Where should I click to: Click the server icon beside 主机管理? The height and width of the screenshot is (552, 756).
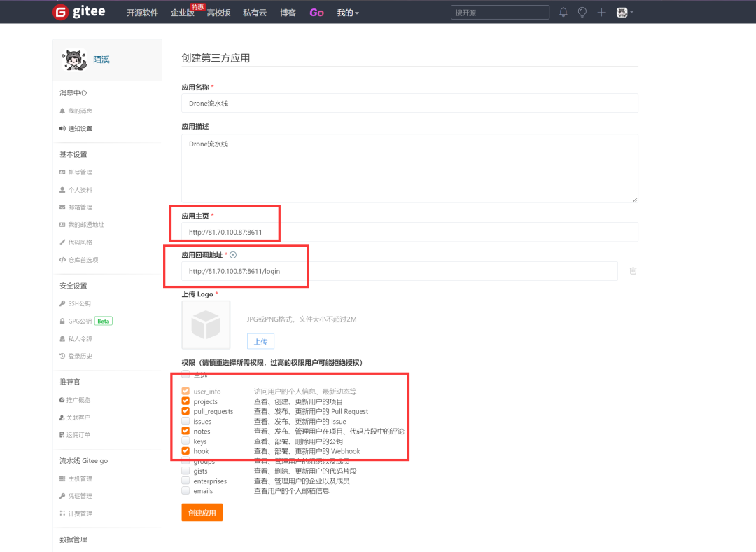[62, 478]
